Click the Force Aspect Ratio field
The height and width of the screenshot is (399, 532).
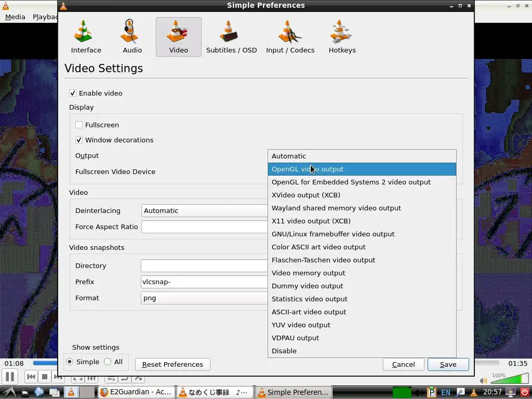click(205, 227)
